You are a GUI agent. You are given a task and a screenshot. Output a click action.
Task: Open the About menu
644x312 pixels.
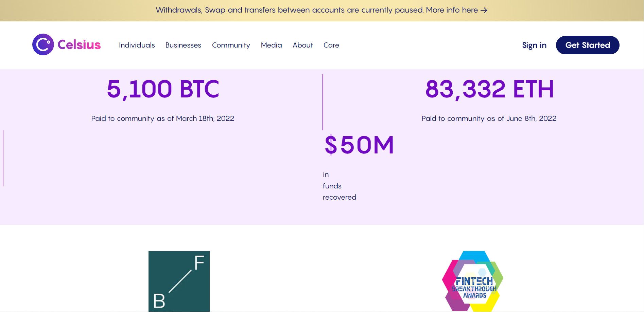pos(303,45)
